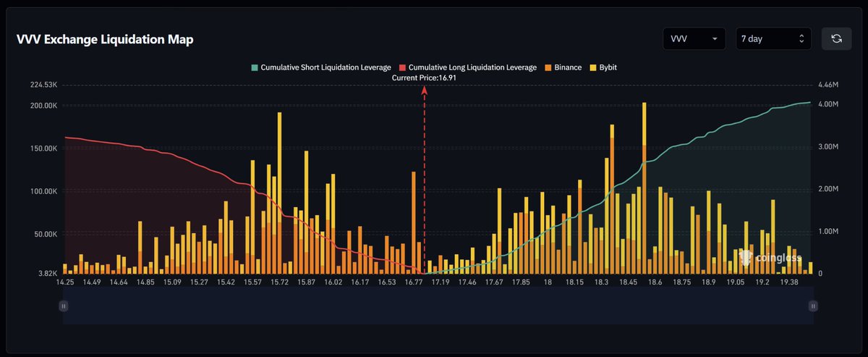Click the 15.72 price axis label
The image size is (868, 357).
[x=279, y=282]
